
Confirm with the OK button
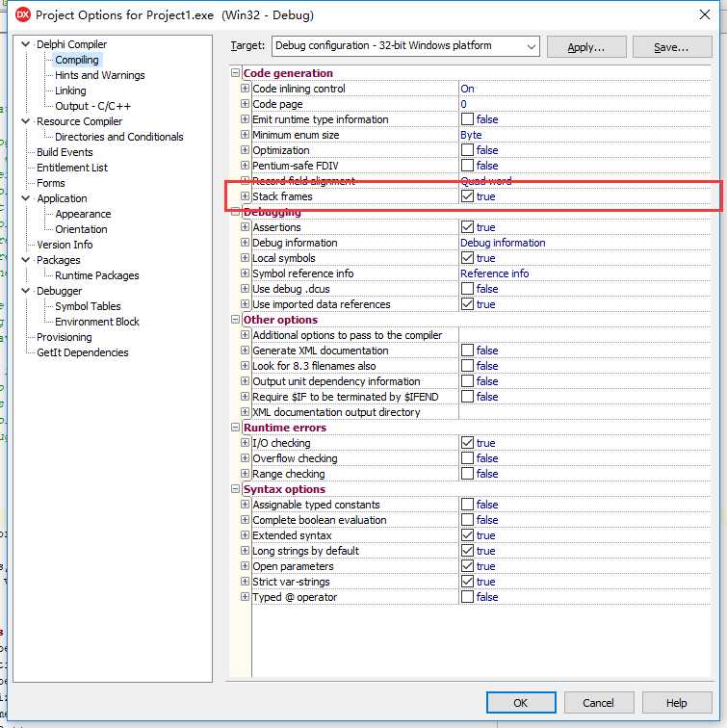pos(521,702)
